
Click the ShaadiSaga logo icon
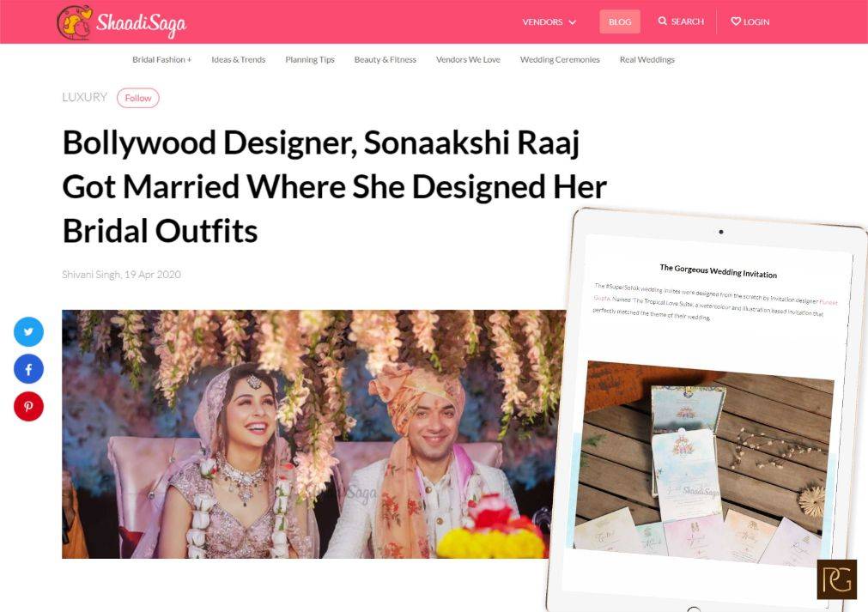(x=75, y=22)
